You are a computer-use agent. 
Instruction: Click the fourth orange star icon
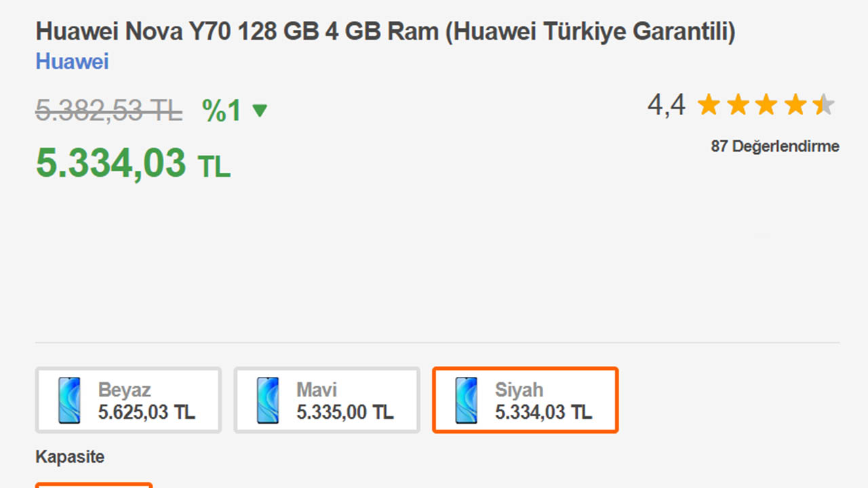tap(795, 104)
